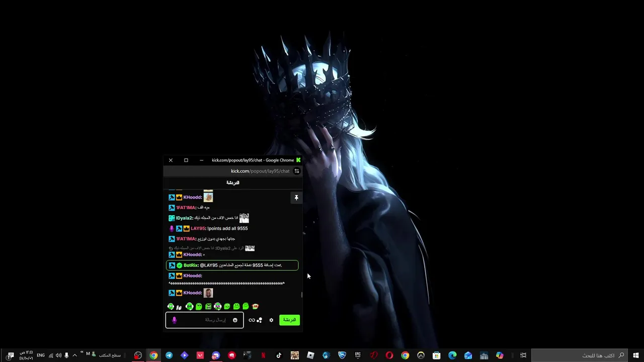Open the site information icon next to the URL
The image size is (644, 362).
click(x=297, y=171)
